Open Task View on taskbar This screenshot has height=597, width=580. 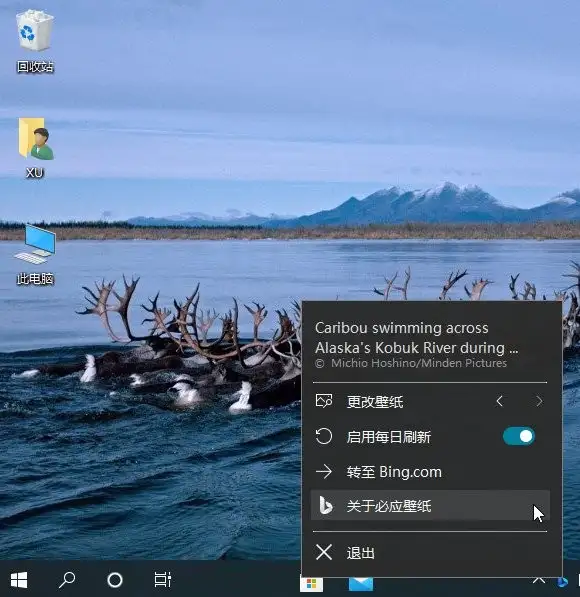(x=162, y=580)
